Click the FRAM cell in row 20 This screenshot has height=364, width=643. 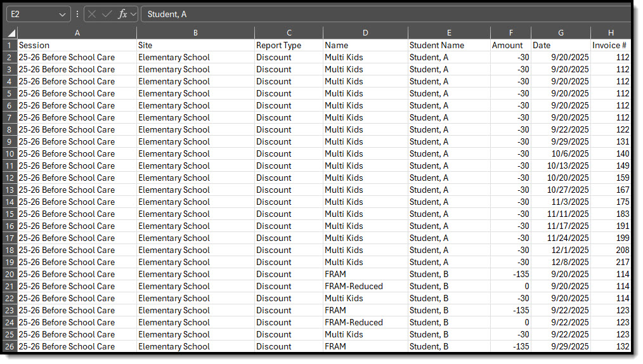point(365,274)
